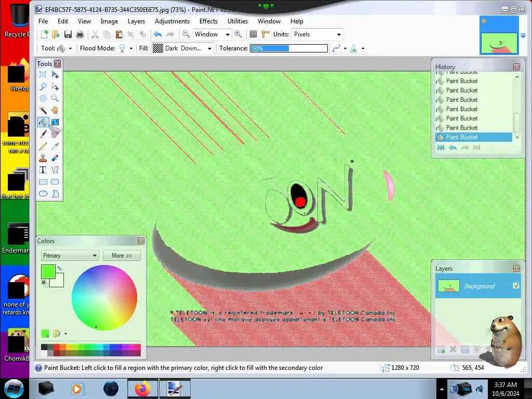The width and height of the screenshot is (532, 399).
Task: Select the Background layer row
Action: click(x=478, y=286)
